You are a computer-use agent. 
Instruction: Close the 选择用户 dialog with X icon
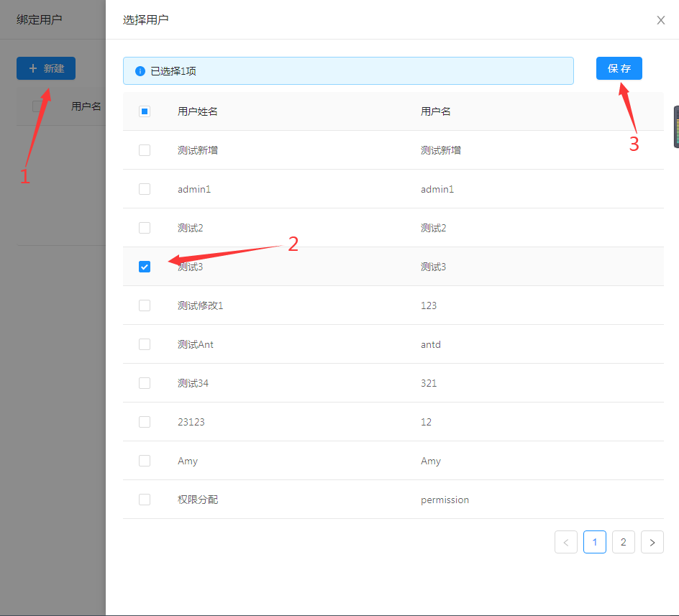point(660,20)
